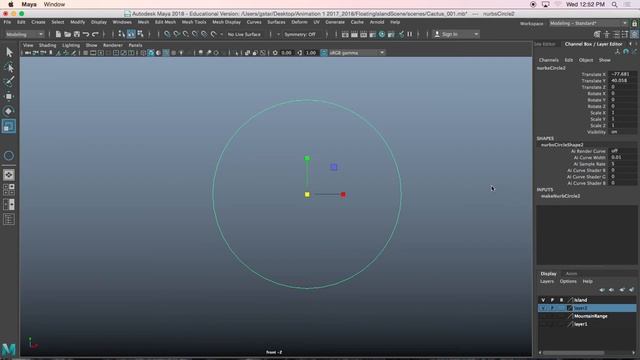Toggle Make live surface magnet icon

[x=214, y=34]
